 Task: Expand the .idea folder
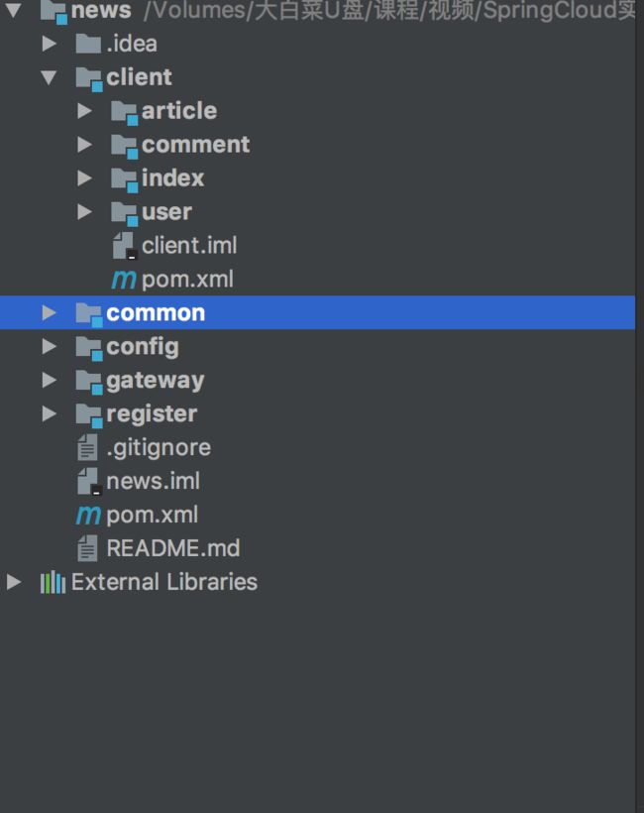pos(50,44)
